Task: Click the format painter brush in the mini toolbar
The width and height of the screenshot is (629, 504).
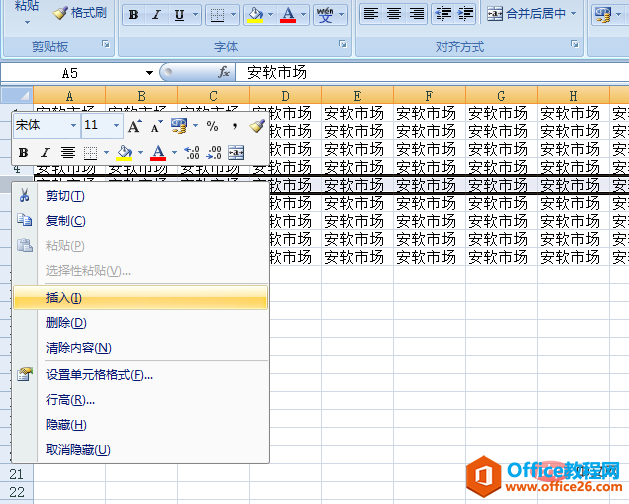Action: coord(257,126)
